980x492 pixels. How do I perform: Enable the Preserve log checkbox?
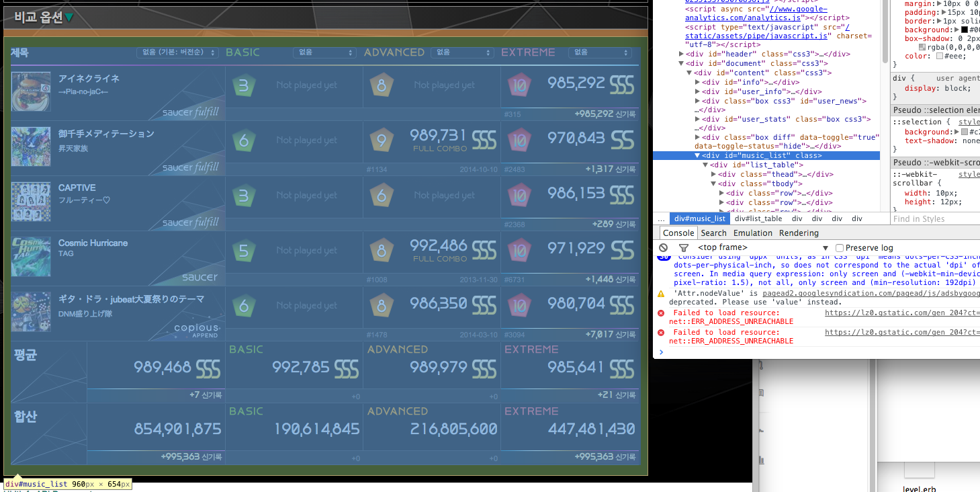coord(840,248)
